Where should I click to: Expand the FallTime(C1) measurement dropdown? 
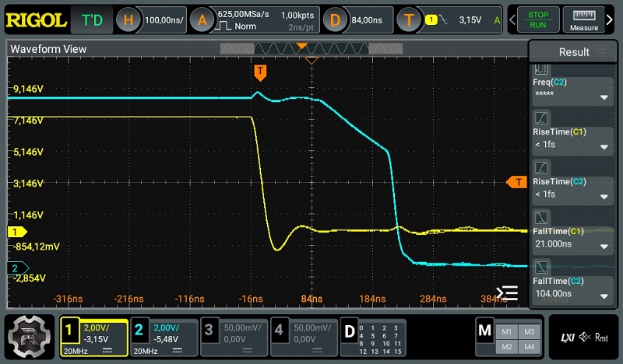tap(604, 247)
